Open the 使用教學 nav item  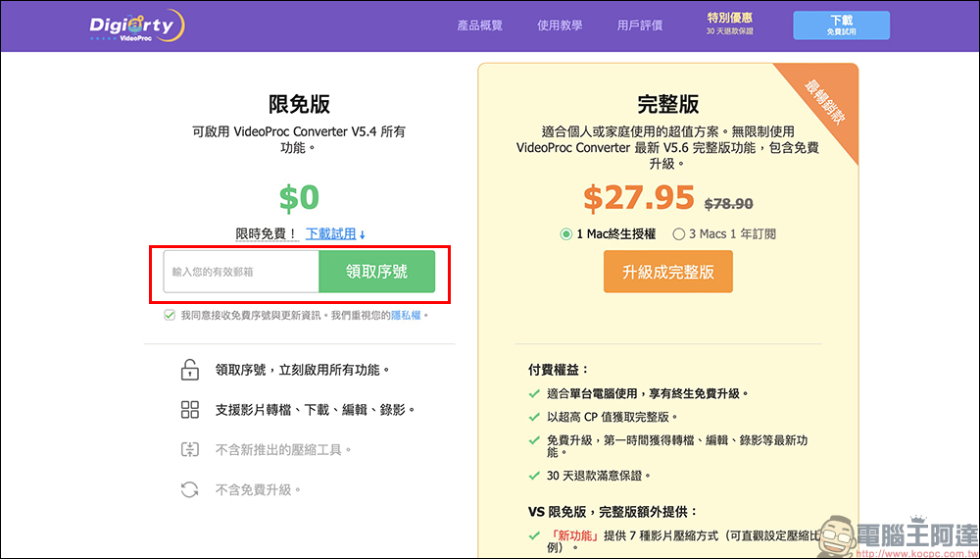point(560,25)
